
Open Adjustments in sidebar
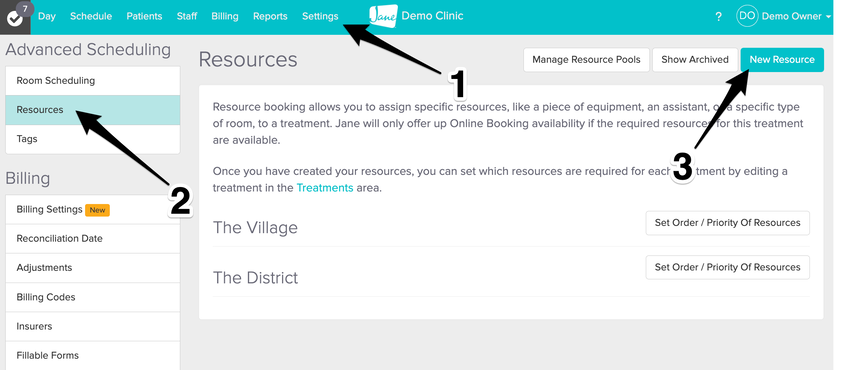(93, 268)
